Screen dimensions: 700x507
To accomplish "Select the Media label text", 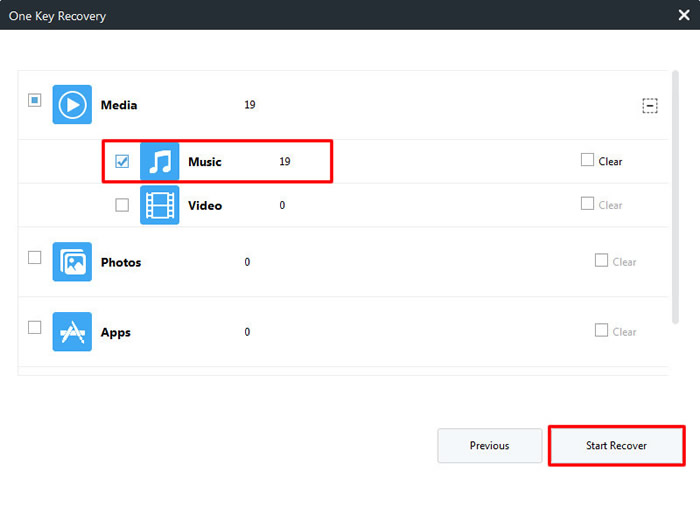I will point(119,105).
